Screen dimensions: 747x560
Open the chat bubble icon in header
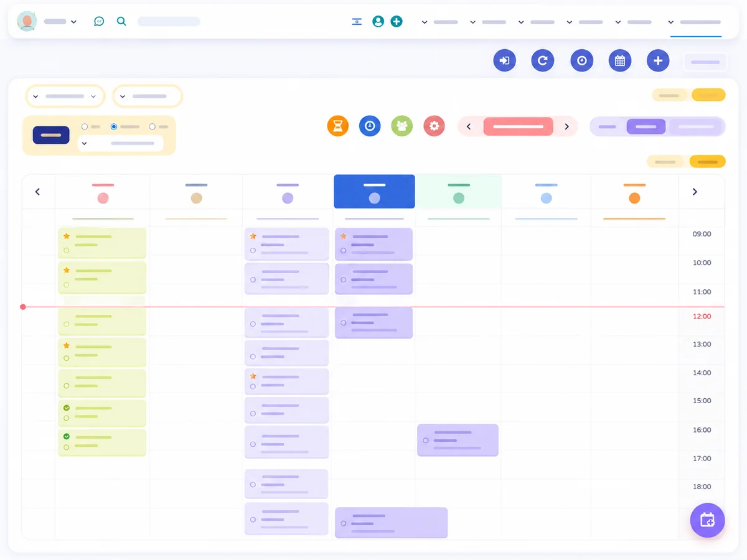99,21
